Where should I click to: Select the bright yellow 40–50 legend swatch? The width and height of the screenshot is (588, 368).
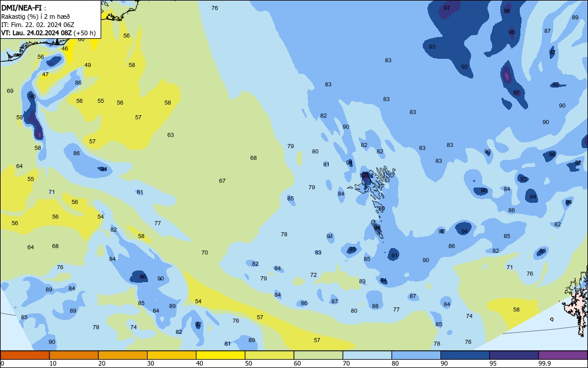pos(220,355)
